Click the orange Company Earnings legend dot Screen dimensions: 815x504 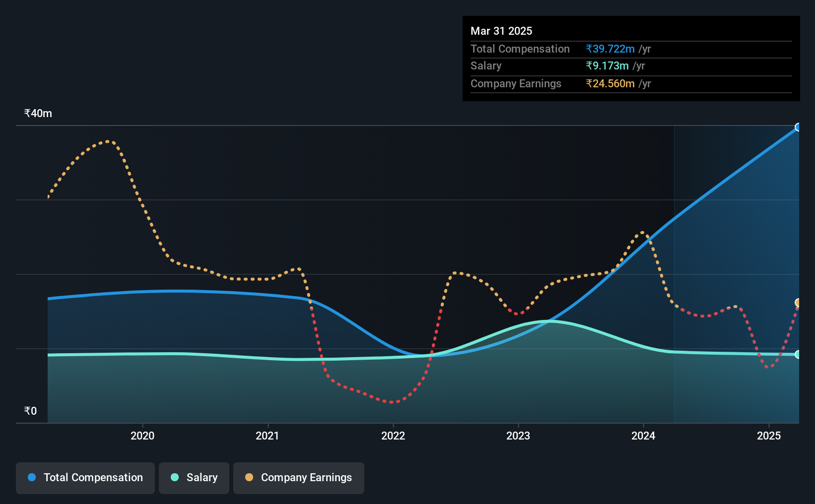click(x=249, y=477)
